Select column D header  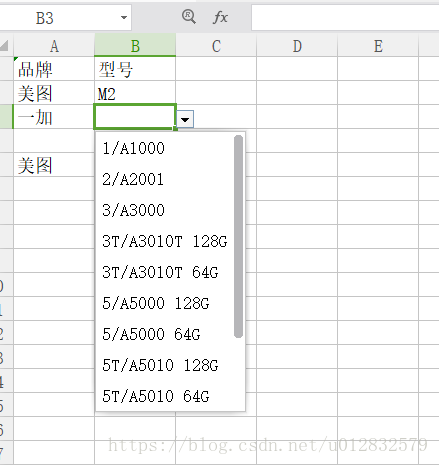click(x=297, y=46)
